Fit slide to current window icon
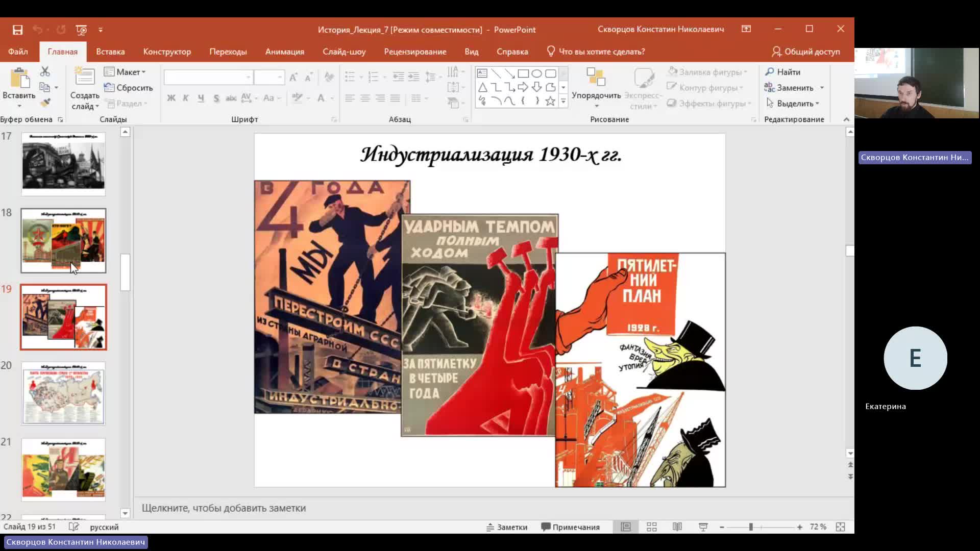Screen dimensions: 980x551 click(x=841, y=527)
